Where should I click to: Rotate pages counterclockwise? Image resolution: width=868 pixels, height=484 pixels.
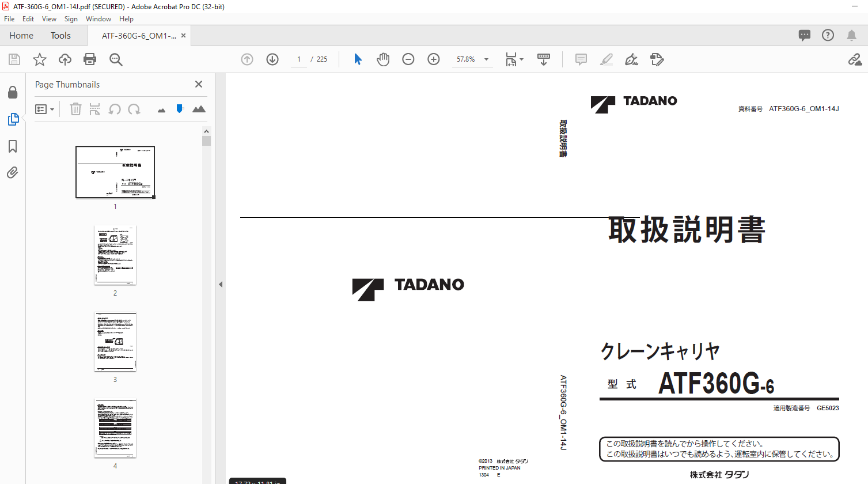115,109
